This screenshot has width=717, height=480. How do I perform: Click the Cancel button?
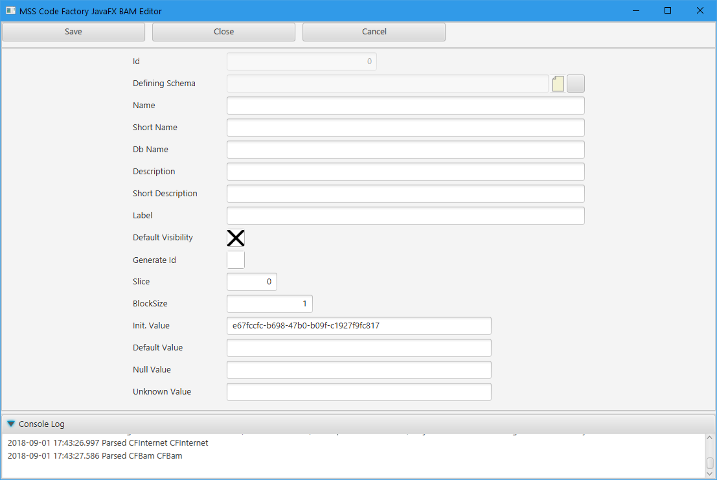click(373, 32)
